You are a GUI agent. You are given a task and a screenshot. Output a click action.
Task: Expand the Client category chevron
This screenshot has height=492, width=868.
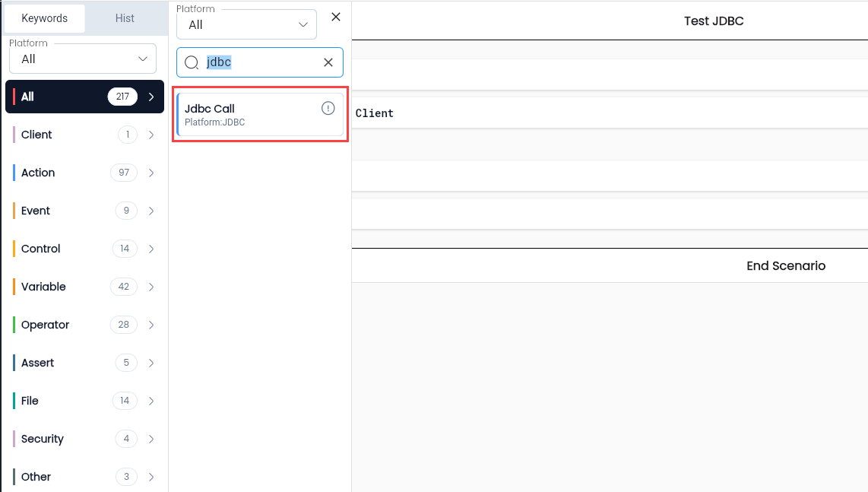(x=151, y=135)
